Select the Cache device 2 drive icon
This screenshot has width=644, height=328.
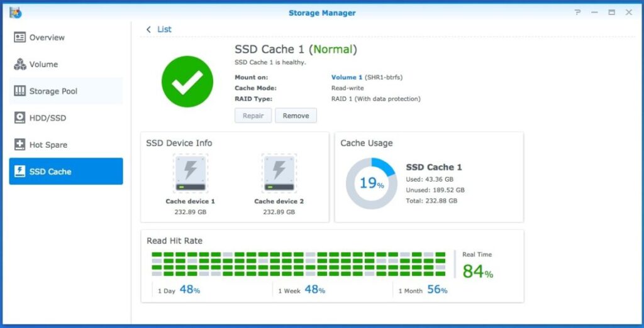pos(279,173)
